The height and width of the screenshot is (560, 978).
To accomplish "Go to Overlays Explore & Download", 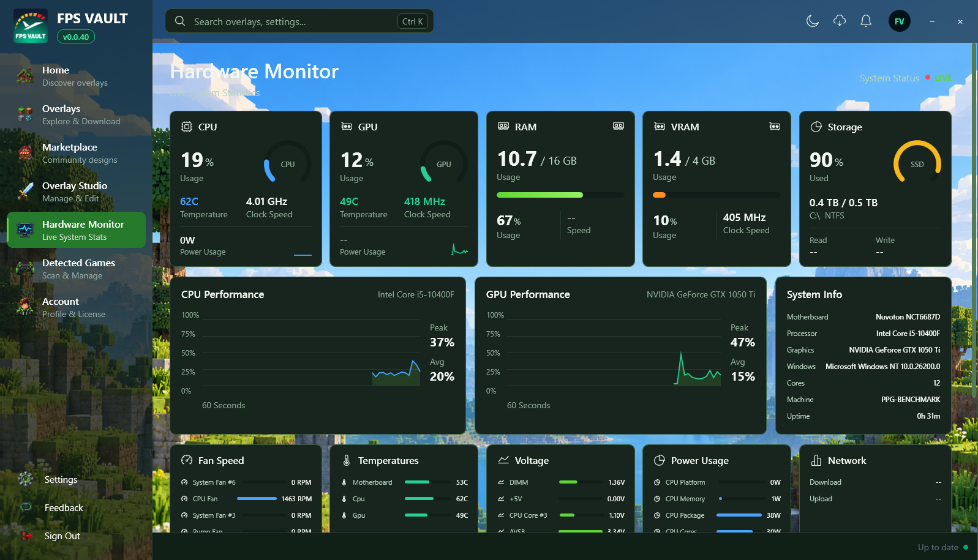I will click(x=76, y=114).
